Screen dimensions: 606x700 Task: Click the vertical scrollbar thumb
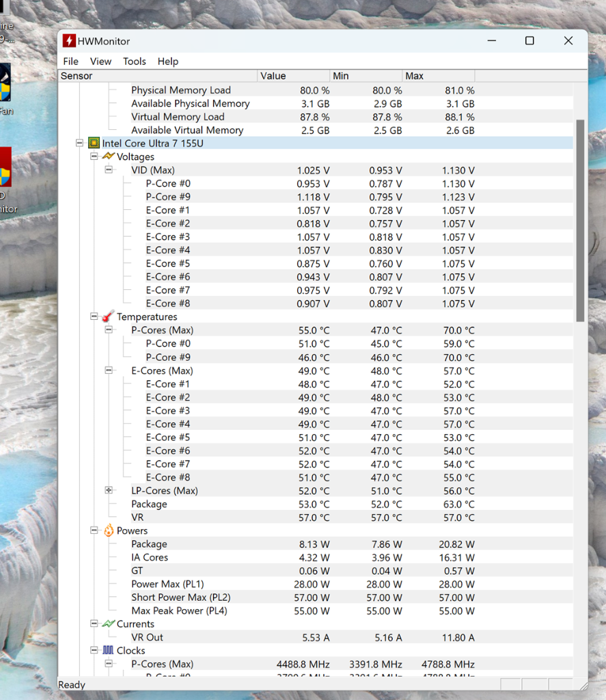click(x=580, y=221)
